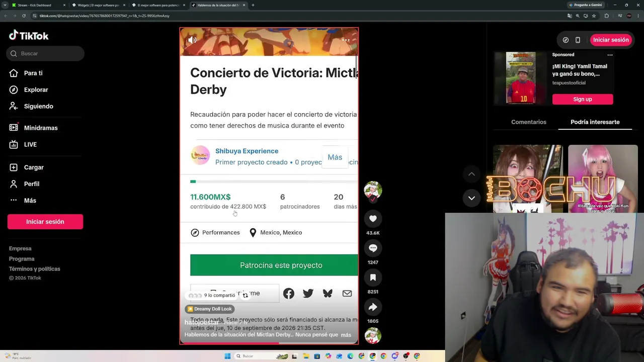Click the repost icon beside 9 lo compartió
The height and width of the screenshot is (362, 644).
(x=245, y=296)
